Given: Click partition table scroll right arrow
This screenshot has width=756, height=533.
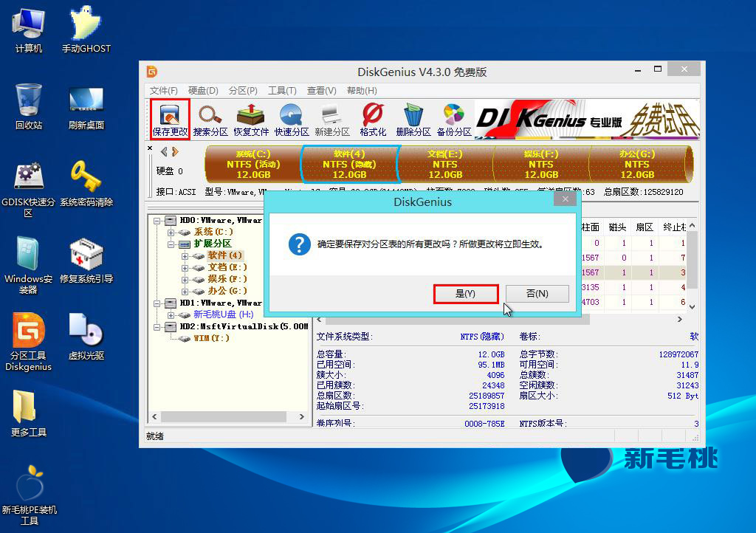Looking at the screenshot, I should click(x=680, y=319).
